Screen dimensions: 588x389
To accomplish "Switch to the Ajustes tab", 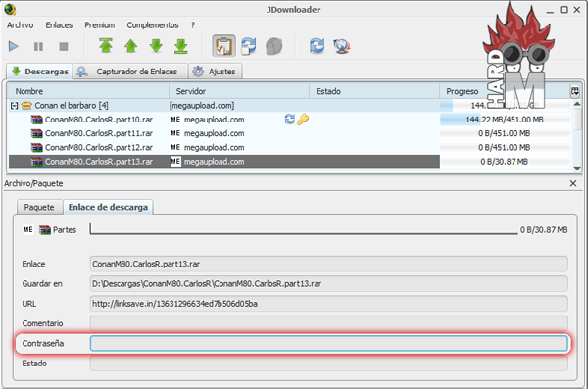I will 216,72.
